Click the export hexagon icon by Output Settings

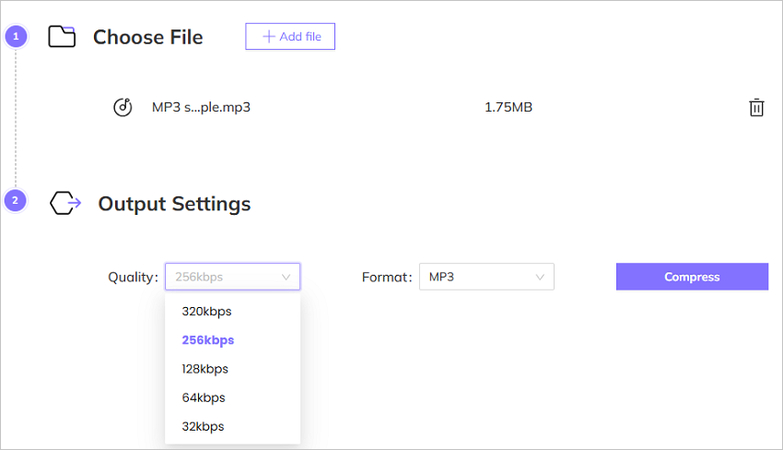pyautogui.click(x=65, y=203)
